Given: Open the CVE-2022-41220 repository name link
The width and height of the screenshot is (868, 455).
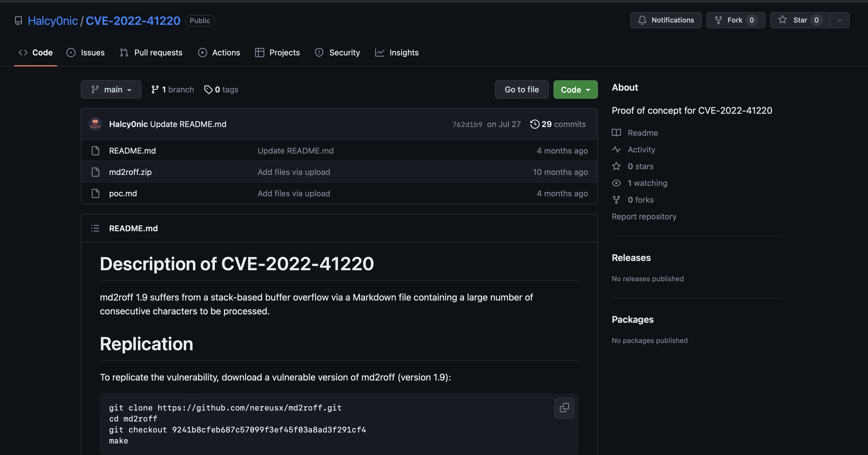Looking at the screenshot, I should tap(133, 21).
